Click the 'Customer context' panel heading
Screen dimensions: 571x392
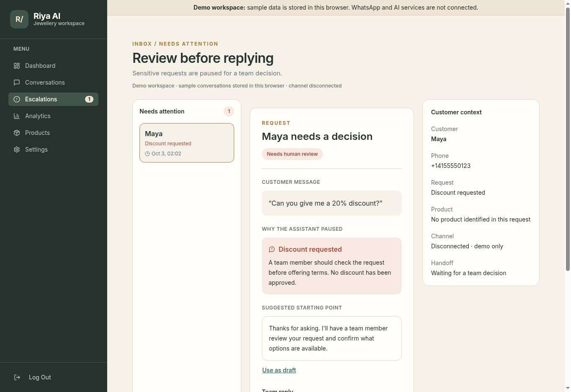[x=456, y=112]
